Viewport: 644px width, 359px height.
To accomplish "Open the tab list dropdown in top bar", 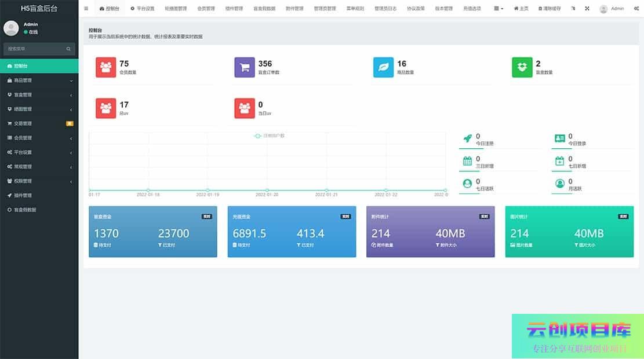I will coord(499,9).
